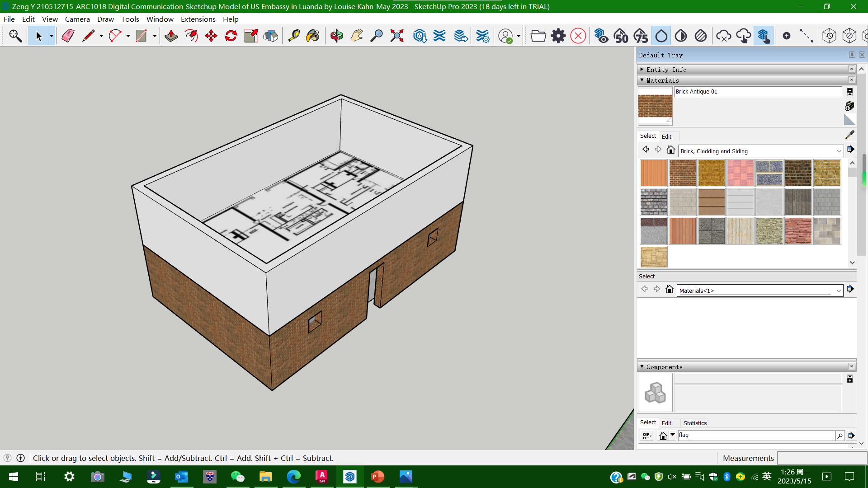
Task: Select the Tape Measure tool
Action: coord(294,36)
